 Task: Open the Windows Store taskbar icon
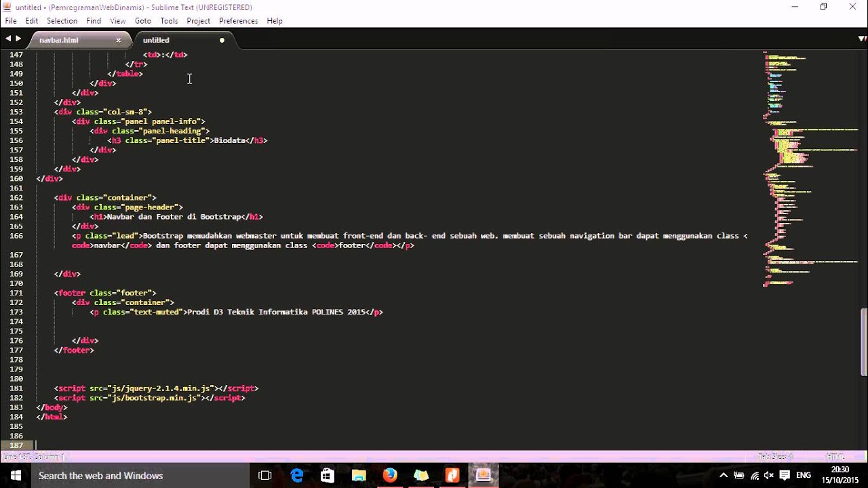click(x=328, y=476)
